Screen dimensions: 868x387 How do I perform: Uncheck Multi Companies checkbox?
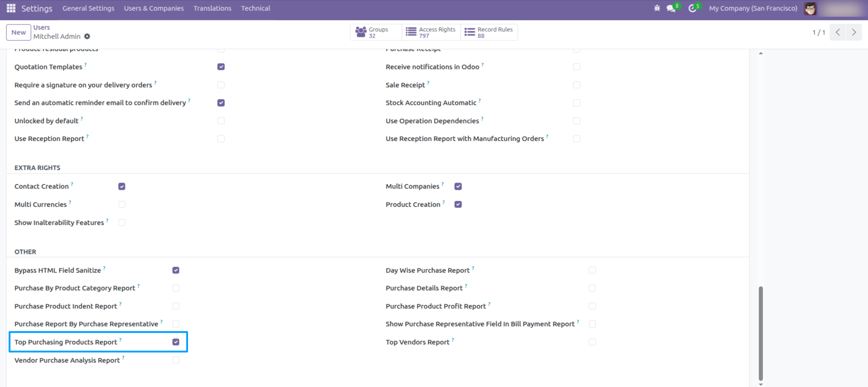458,186
